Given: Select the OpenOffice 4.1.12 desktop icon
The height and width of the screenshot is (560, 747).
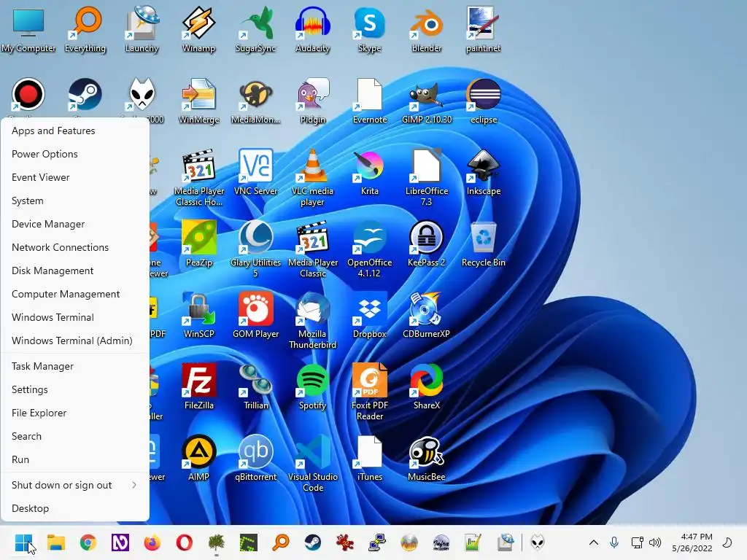Looking at the screenshot, I should tap(370, 249).
